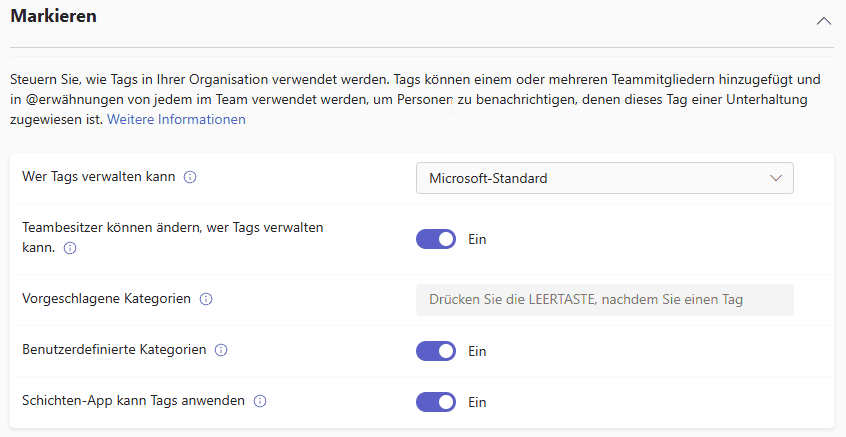Viewport: 846px width, 437px height.
Task: Click the Benutzerdefinierte Kategorien label
Action: [x=114, y=350]
